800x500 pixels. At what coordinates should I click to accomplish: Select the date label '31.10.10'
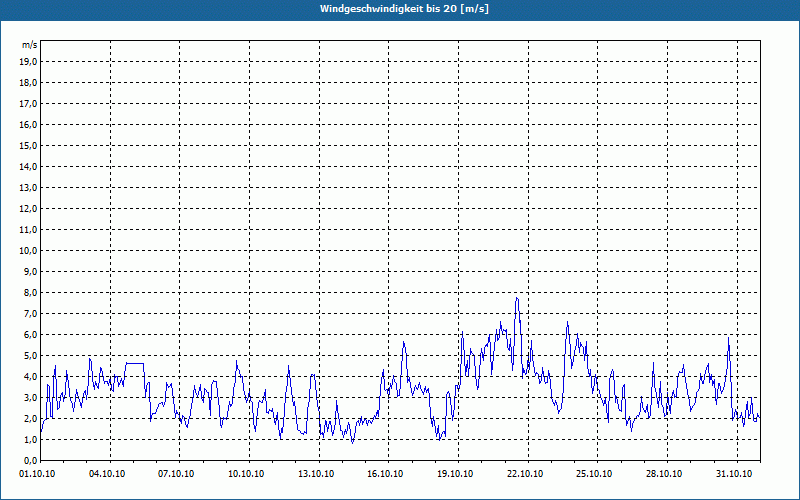tap(733, 474)
